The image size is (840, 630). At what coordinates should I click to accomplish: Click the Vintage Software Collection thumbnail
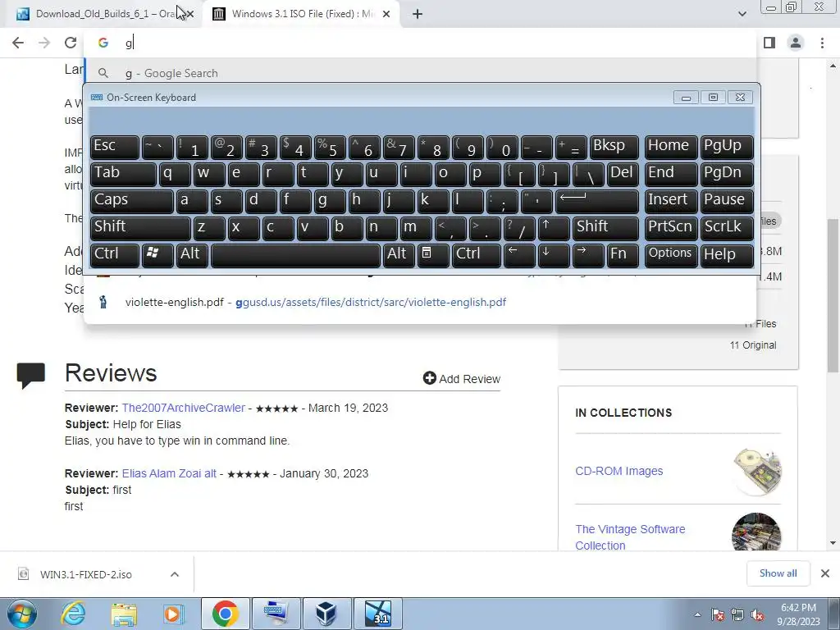756,532
